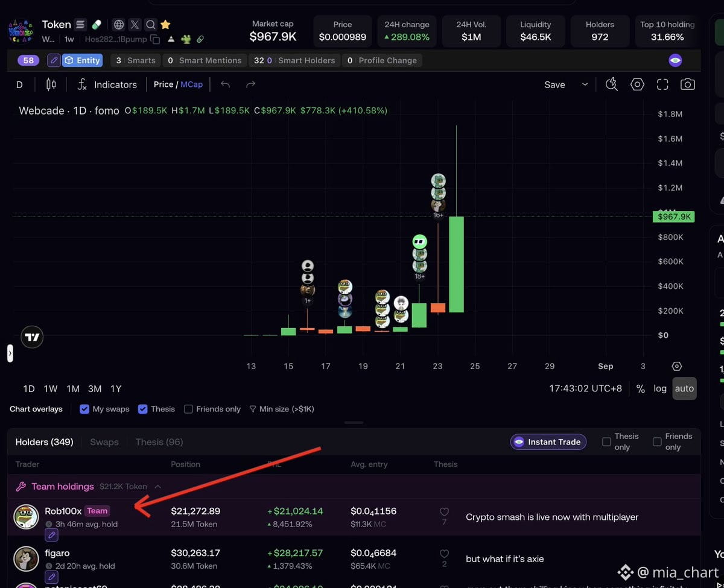Open the token website globe icon
Viewport: 724px width, 588px height.
(119, 25)
